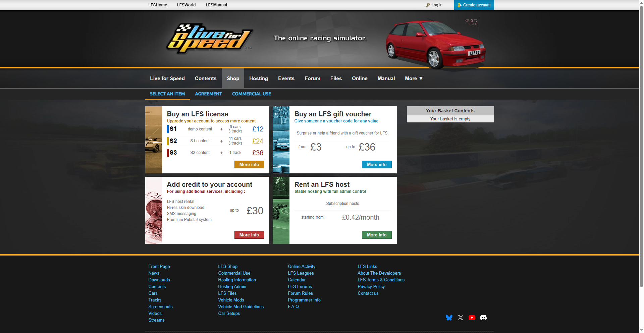Open the Shop menu item

(233, 78)
